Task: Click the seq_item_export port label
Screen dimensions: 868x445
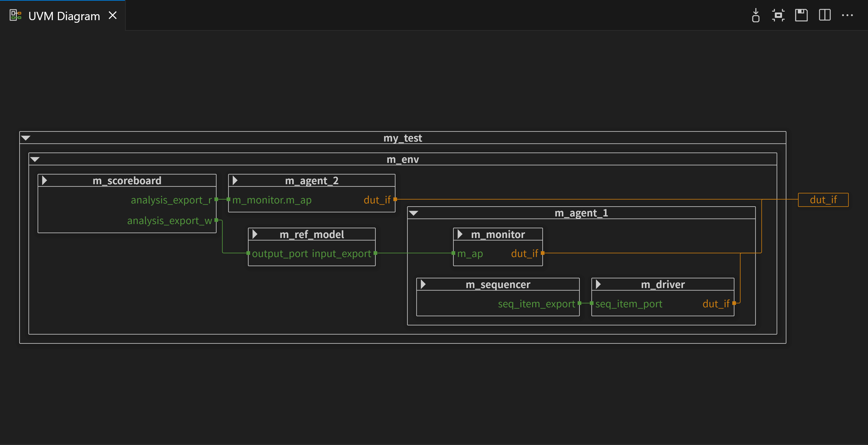Action: [536, 304]
